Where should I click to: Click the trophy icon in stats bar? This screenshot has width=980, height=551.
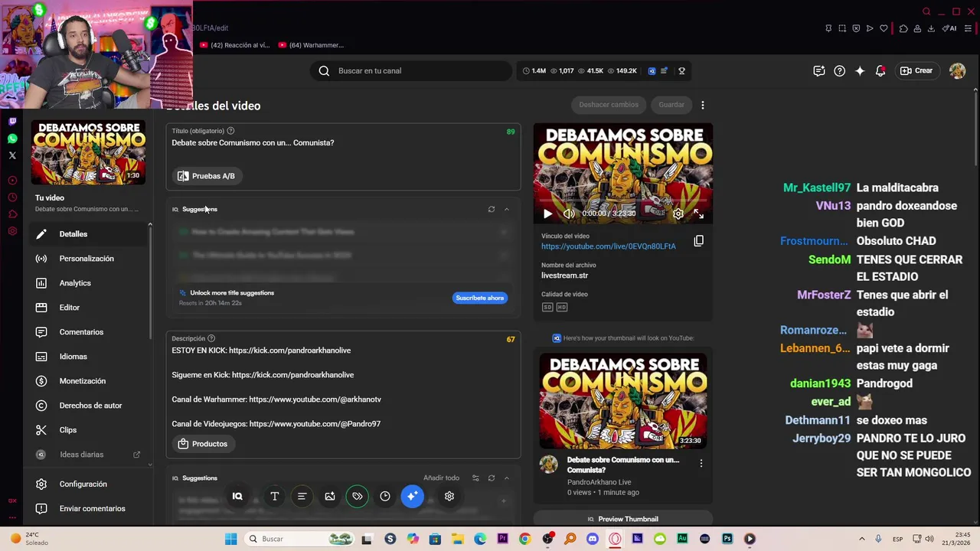681,70
